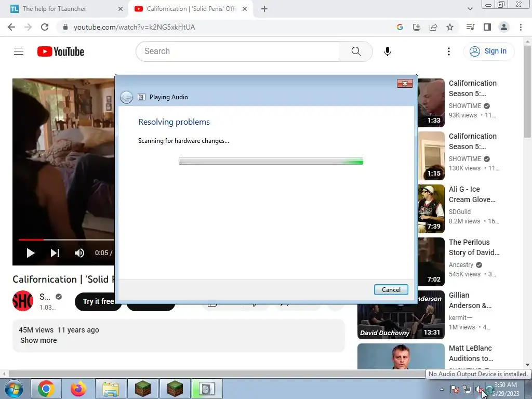Open Windows Explorer from taskbar
The image size is (532, 399).
coord(111,389)
